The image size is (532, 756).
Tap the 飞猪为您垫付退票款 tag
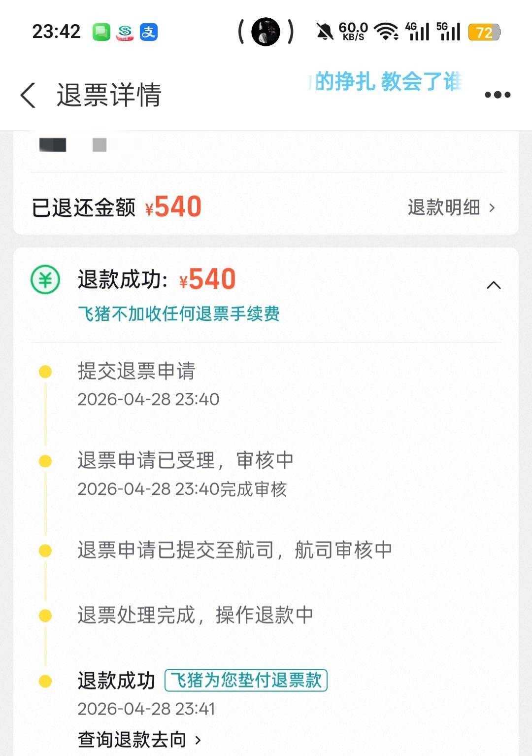[x=246, y=680]
